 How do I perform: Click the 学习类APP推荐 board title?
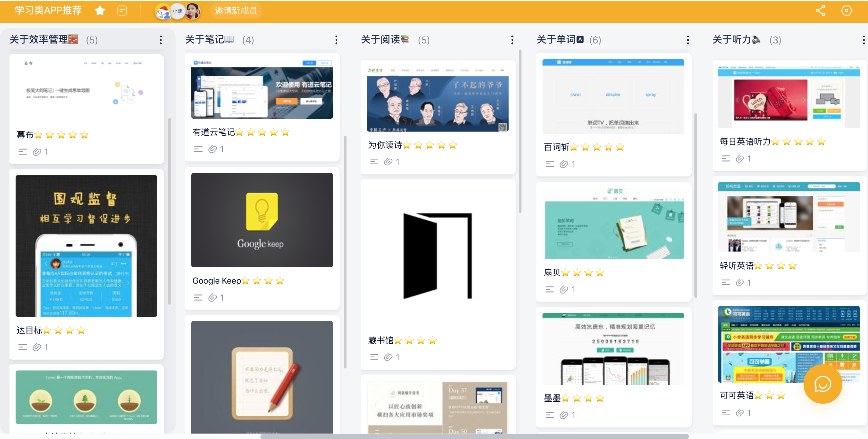(x=48, y=11)
